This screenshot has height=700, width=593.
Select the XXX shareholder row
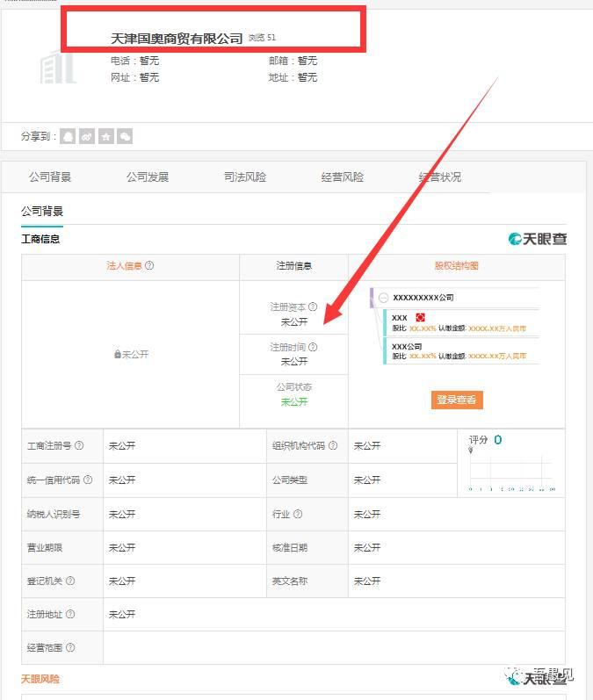461,322
